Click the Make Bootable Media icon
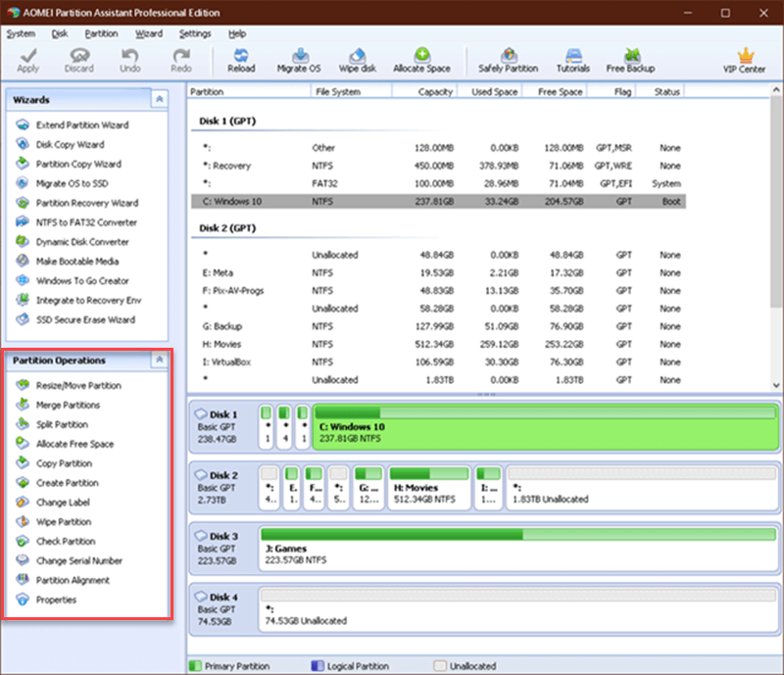The image size is (784, 675). [23, 261]
